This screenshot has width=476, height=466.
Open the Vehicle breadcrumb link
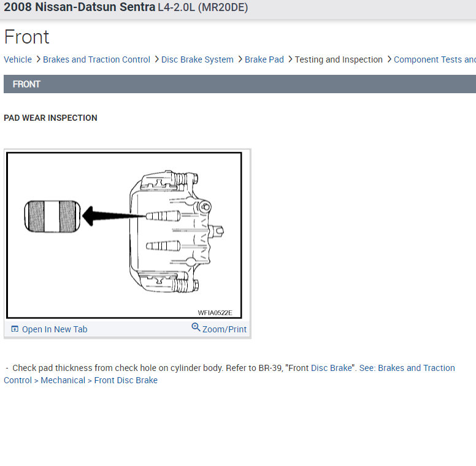coord(18,59)
